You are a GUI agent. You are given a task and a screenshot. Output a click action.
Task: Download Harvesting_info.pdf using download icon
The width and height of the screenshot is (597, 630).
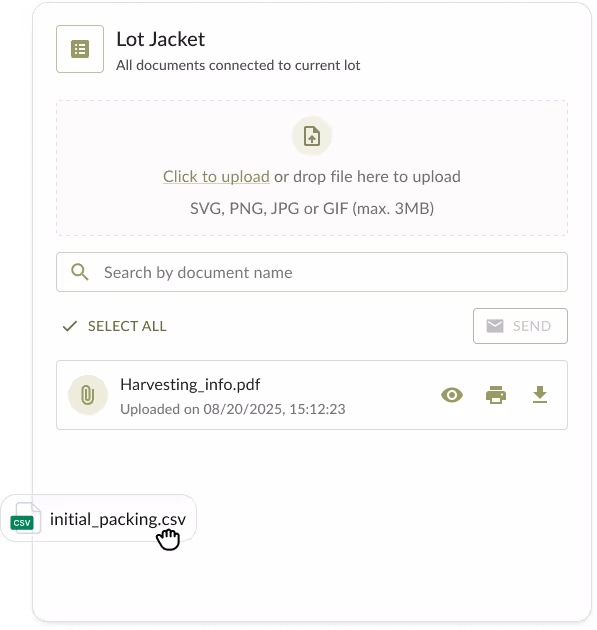[x=540, y=395]
